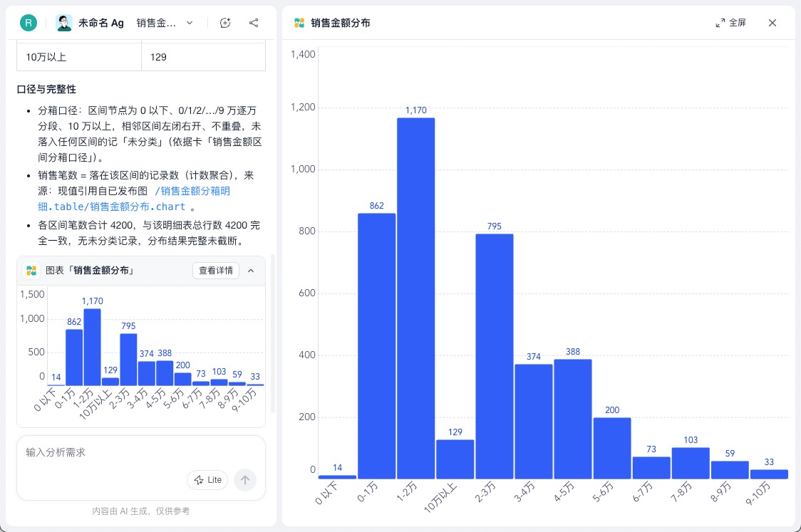This screenshot has height=532, width=801.
Task: Click the 9-10万 x-axis label in large chart
Action: 758,494
